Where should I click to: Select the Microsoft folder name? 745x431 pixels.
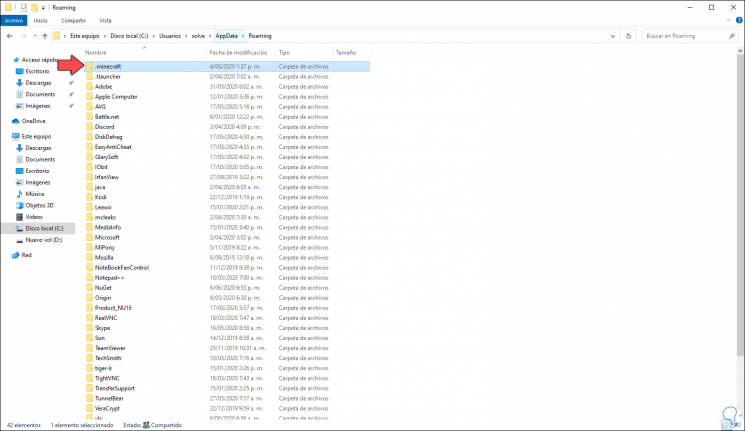click(x=107, y=238)
